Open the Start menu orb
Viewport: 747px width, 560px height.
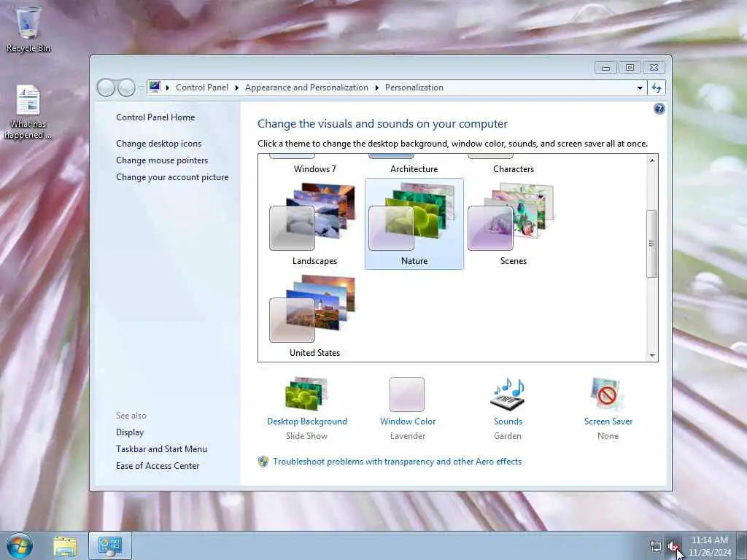(x=20, y=545)
